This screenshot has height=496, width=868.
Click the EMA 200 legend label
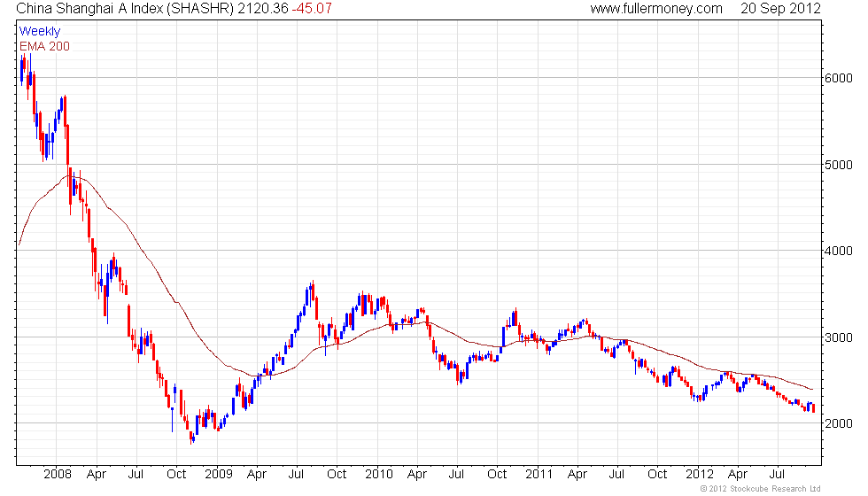coord(44,46)
